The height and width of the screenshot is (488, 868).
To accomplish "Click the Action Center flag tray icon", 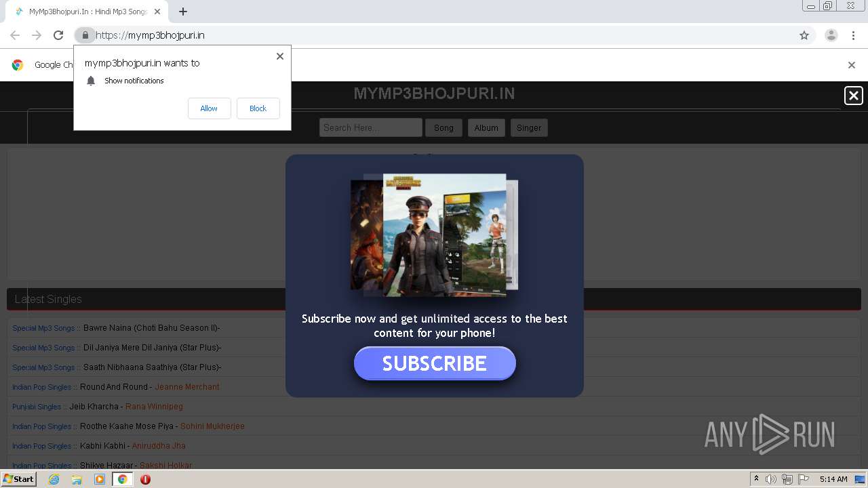I will pyautogui.click(x=804, y=479).
